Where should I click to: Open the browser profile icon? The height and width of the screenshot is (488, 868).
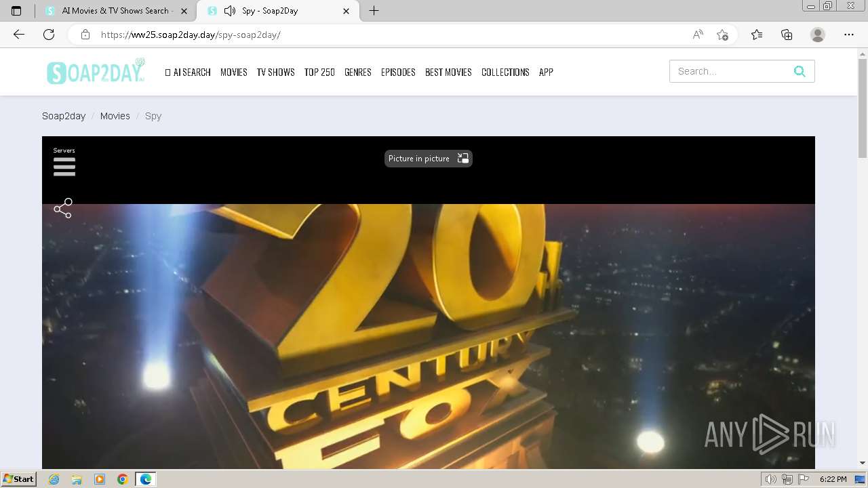(818, 35)
